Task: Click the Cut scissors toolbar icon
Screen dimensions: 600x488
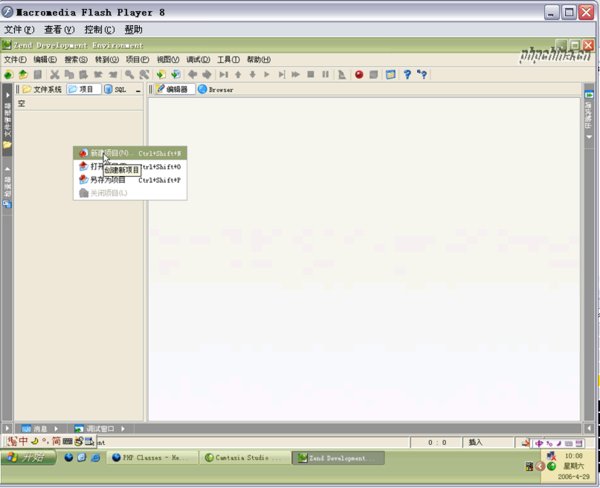Action: pyautogui.click(x=55, y=75)
